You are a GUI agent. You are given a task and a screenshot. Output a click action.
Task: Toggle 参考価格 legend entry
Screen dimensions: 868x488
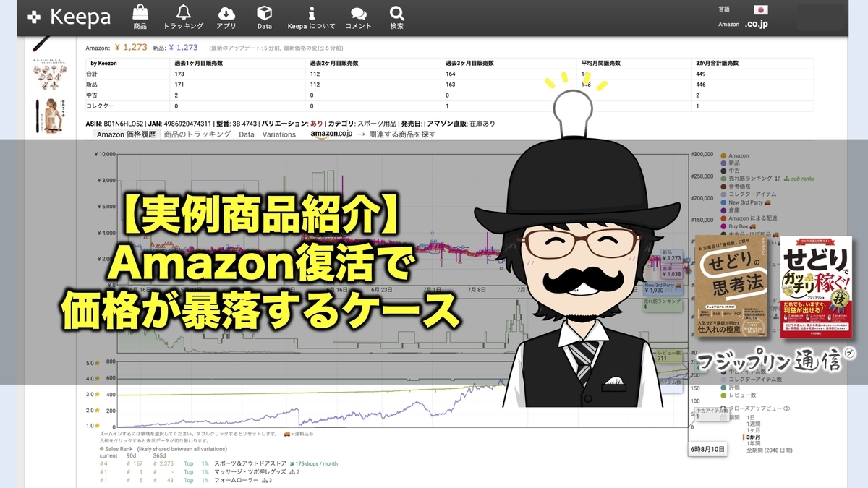736,187
